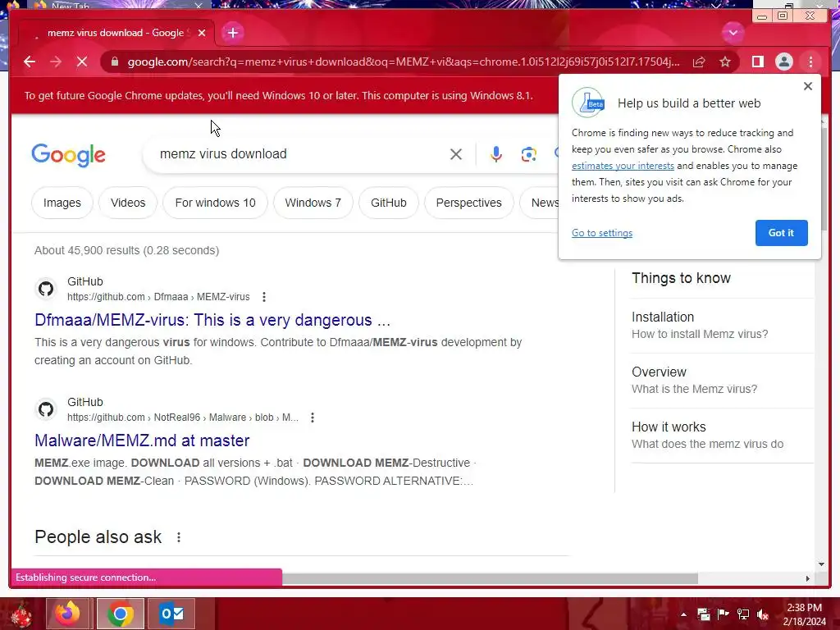Go back using the browser back arrow
This screenshot has height=630, width=840.
pyautogui.click(x=30, y=62)
